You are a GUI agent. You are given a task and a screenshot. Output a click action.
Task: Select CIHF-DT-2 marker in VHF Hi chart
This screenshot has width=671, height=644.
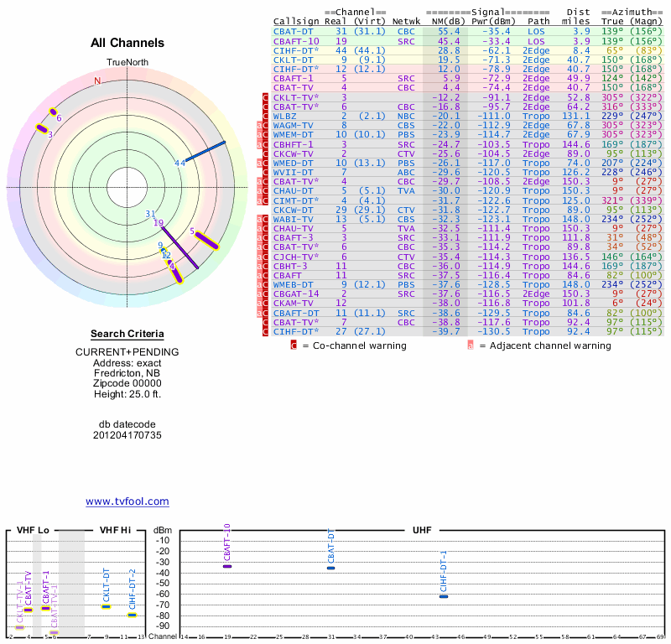[132, 615]
